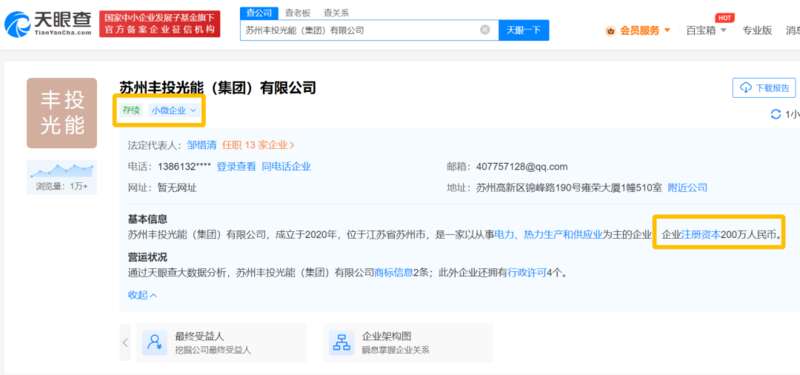This screenshot has width=800, height=375.
Task: Open the 任职 13 家企业 link
Action: pos(258,145)
